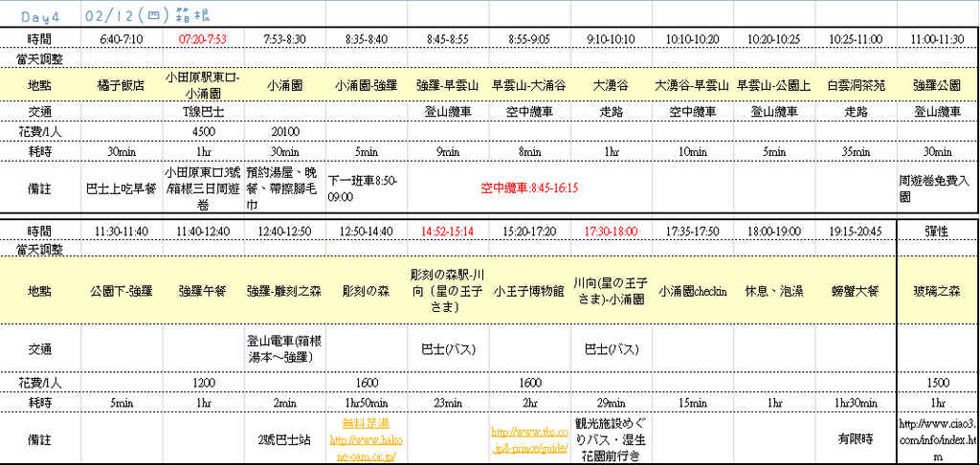This screenshot has height=465, width=980.
Task: Select the 早雲山-大涌谷 location cell
Action: (529, 86)
